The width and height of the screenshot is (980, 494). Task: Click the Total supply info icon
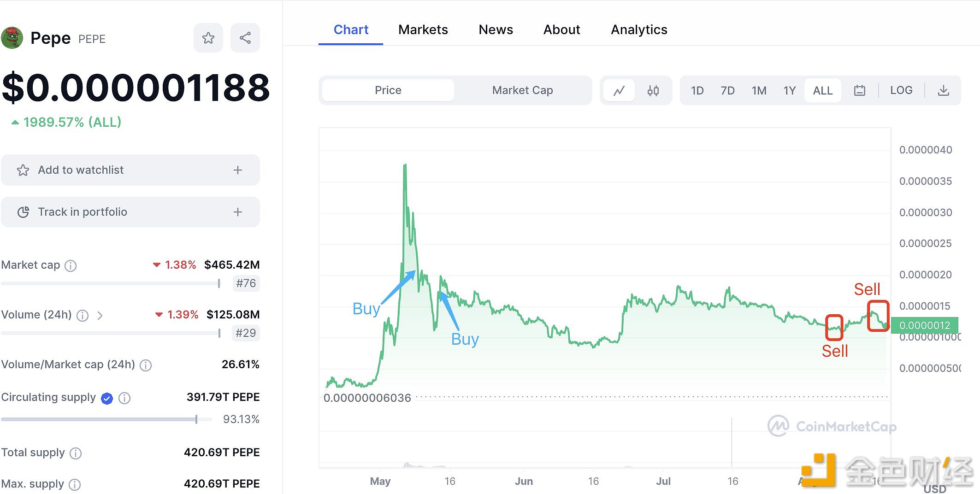[x=76, y=453]
